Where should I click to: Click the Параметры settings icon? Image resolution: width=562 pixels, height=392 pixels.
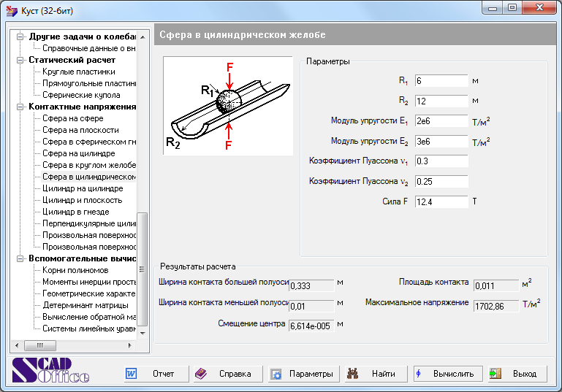(x=276, y=374)
